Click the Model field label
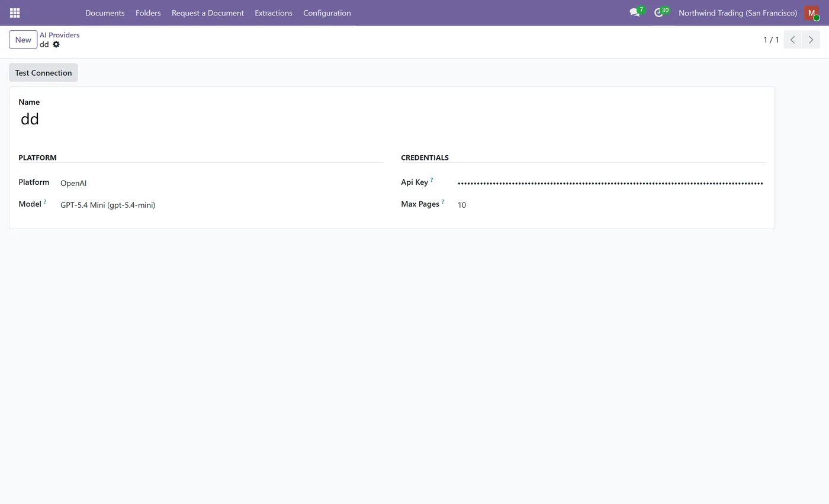The width and height of the screenshot is (829, 504). (30, 204)
